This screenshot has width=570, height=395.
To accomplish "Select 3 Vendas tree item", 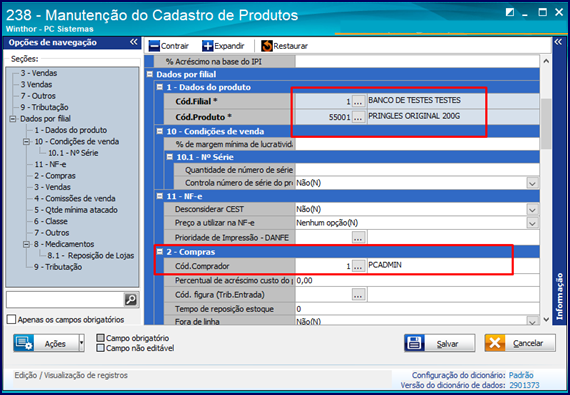I will [x=36, y=85].
